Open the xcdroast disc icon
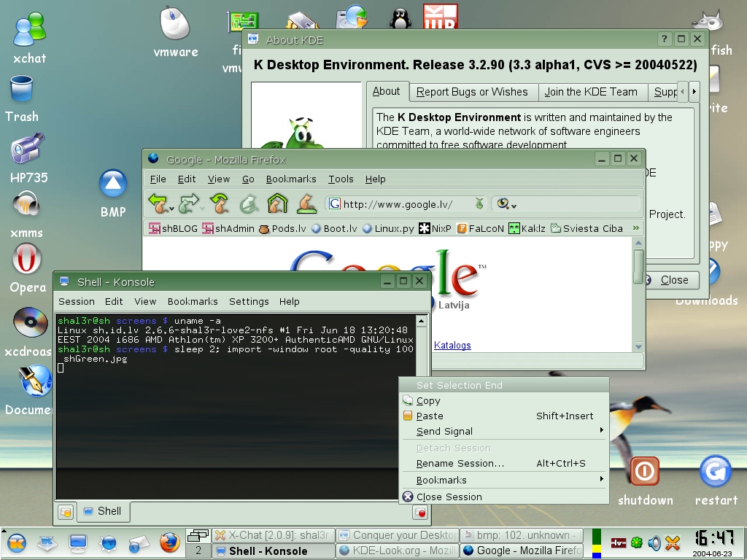Screen dimensions: 747x560 29,322
